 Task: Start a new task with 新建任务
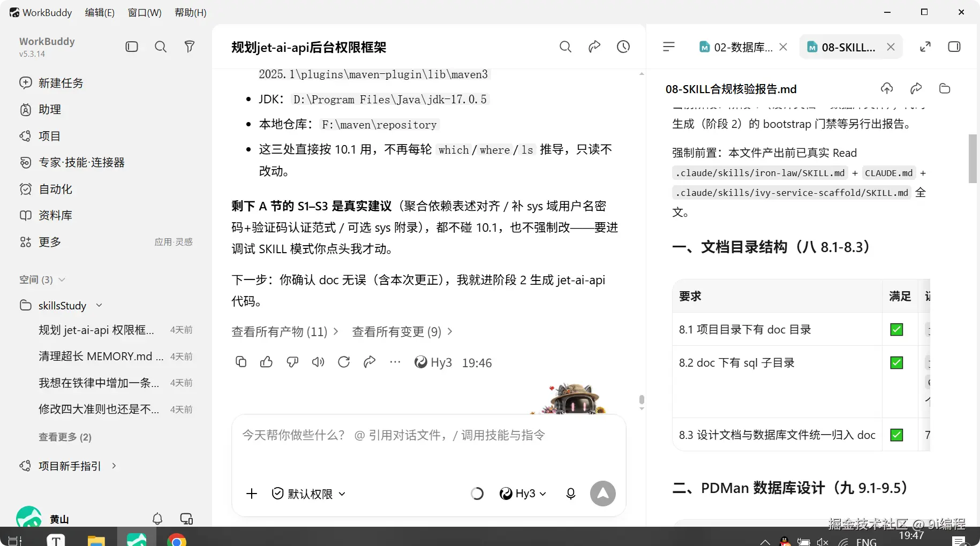(x=51, y=83)
